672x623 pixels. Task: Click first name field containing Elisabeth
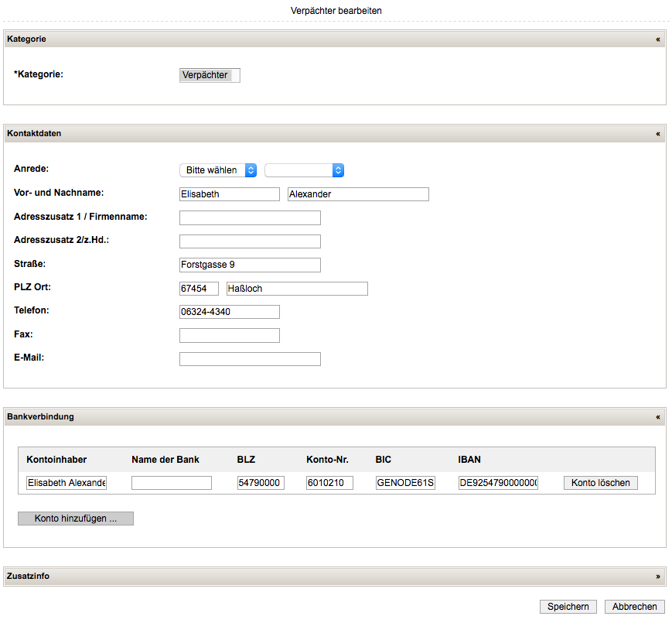pyautogui.click(x=229, y=194)
